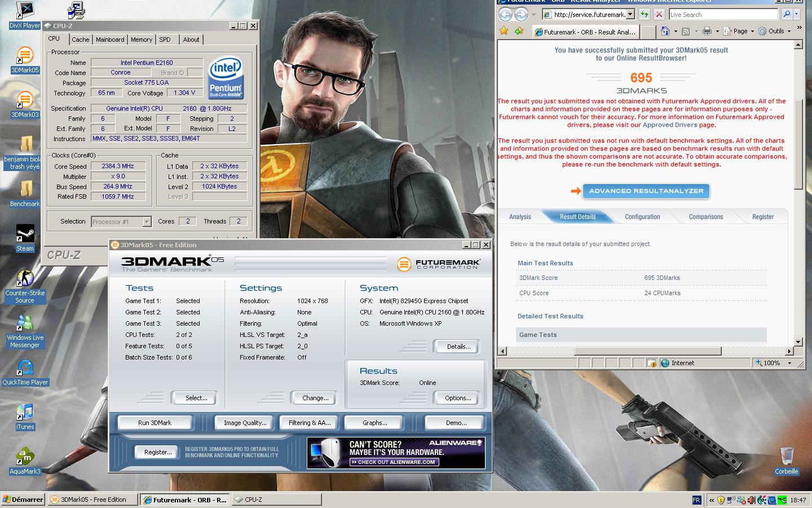Viewport: 812px width, 508px height.
Task: Open the Benchmark folder on desktop
Action: pyautogui.click(x=25, y=194)
